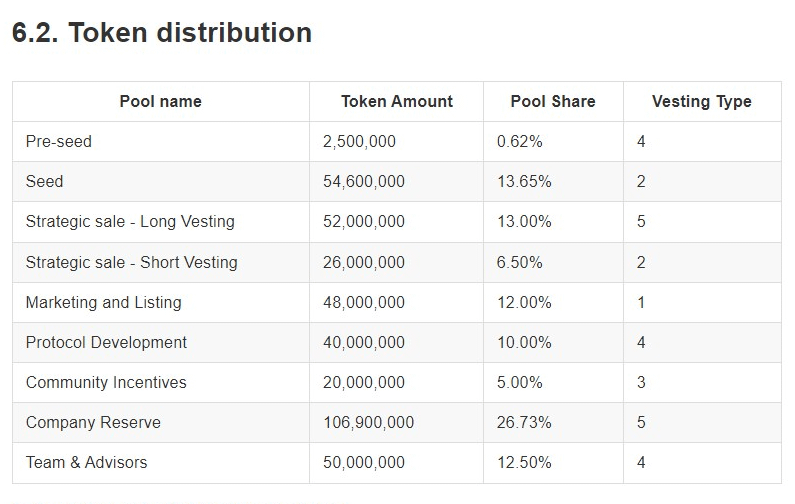
Task: Click the "Protocol Development" pool cell
Action: 106,342
